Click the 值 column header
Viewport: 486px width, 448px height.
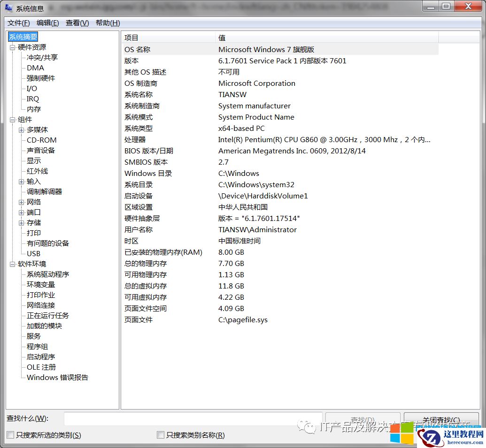[x=327, y=38]
